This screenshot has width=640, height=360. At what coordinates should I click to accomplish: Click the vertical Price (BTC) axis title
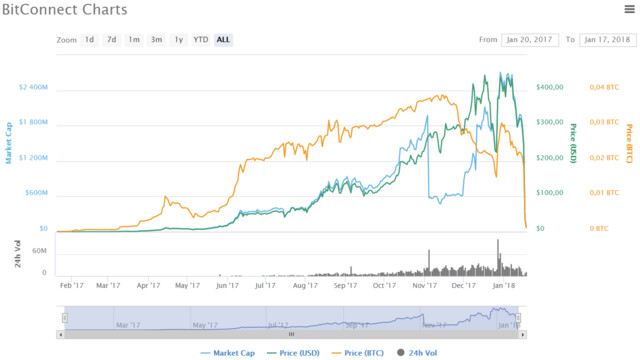pos(629,144)
